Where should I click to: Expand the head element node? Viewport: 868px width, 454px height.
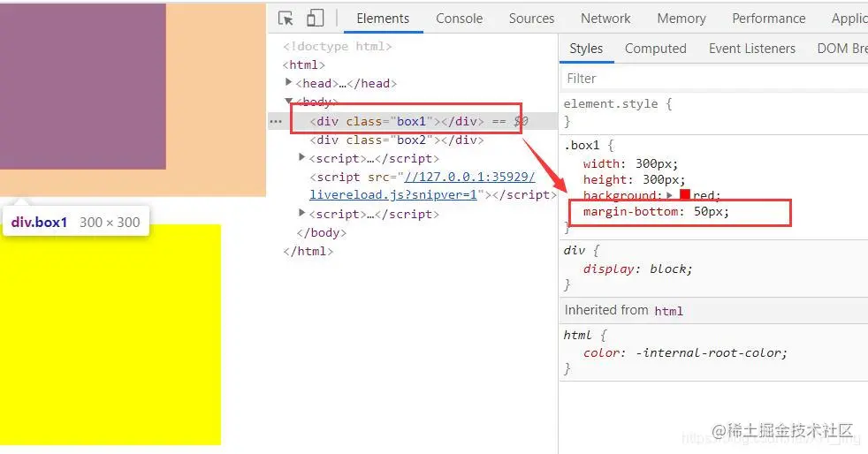[288, 82]
